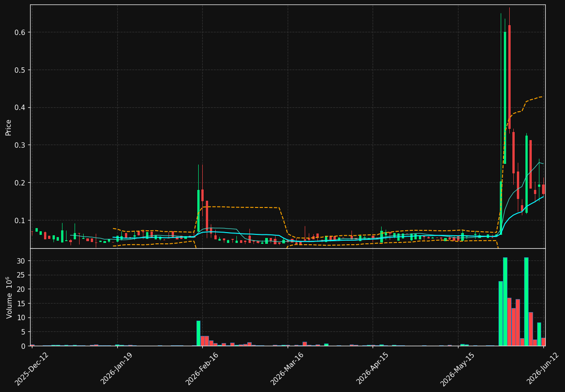Click the 20 volume axis label
The image size is (565, 392).
click(22, 289)
